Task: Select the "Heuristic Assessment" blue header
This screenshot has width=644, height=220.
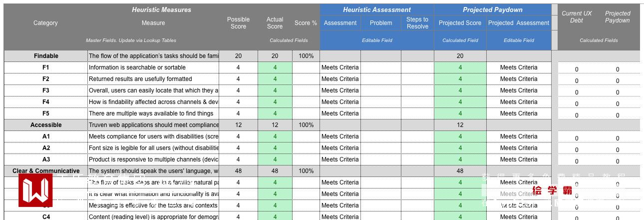Action: click(377, 10)
